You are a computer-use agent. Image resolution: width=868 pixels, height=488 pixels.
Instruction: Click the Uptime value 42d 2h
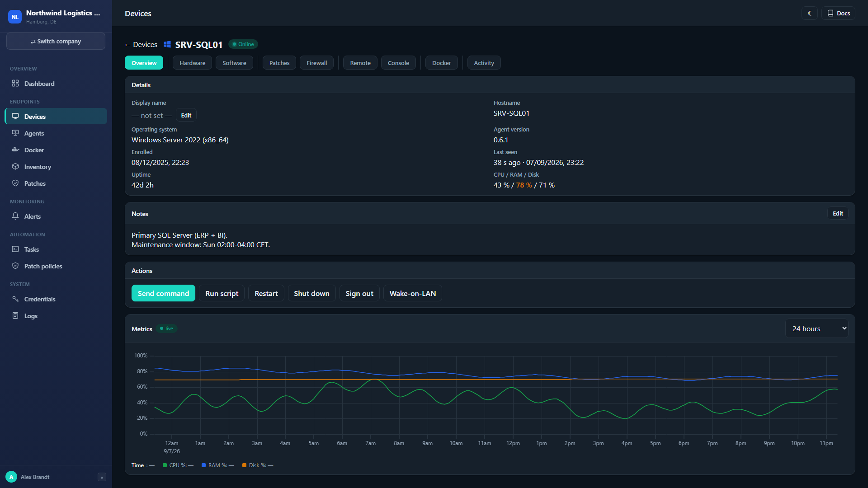point(142,185)
